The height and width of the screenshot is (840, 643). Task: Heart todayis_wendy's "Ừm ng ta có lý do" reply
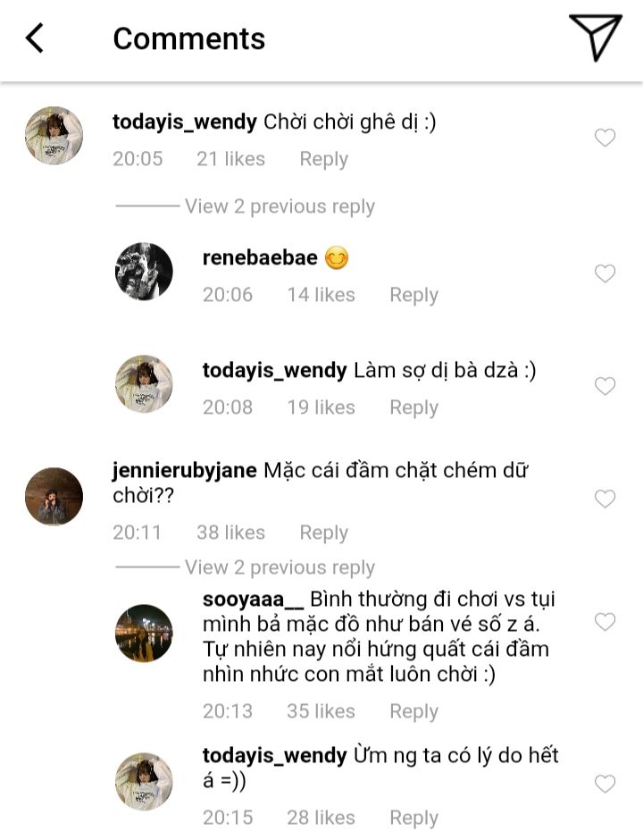pyautogui.click(x=605, y=784)
